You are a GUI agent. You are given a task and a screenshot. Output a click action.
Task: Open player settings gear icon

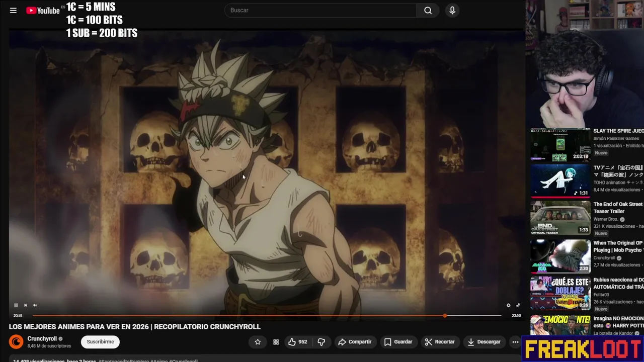click(509, 305)
